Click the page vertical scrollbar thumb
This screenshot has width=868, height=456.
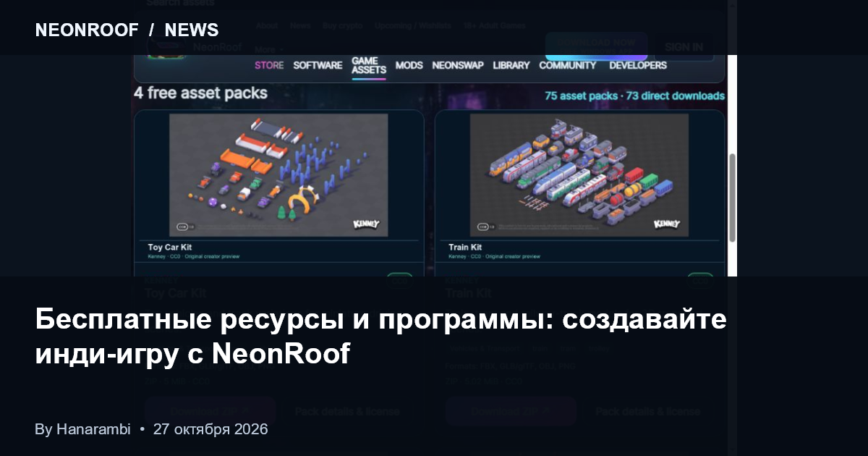tap(732, 198)
